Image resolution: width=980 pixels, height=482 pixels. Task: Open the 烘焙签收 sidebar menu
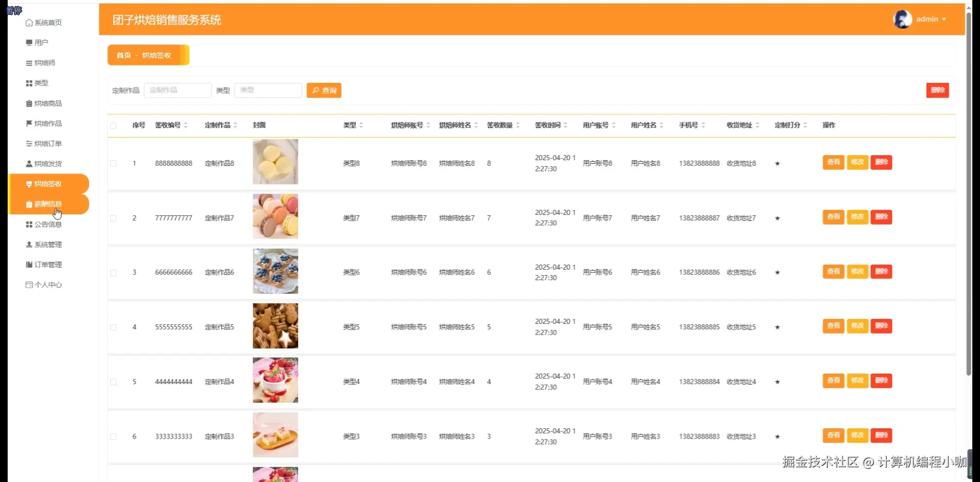[x=49, y=184]
